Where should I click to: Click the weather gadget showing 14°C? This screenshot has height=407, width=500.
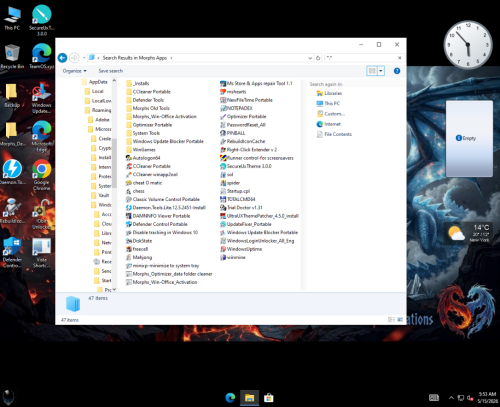tap(468, 232)
